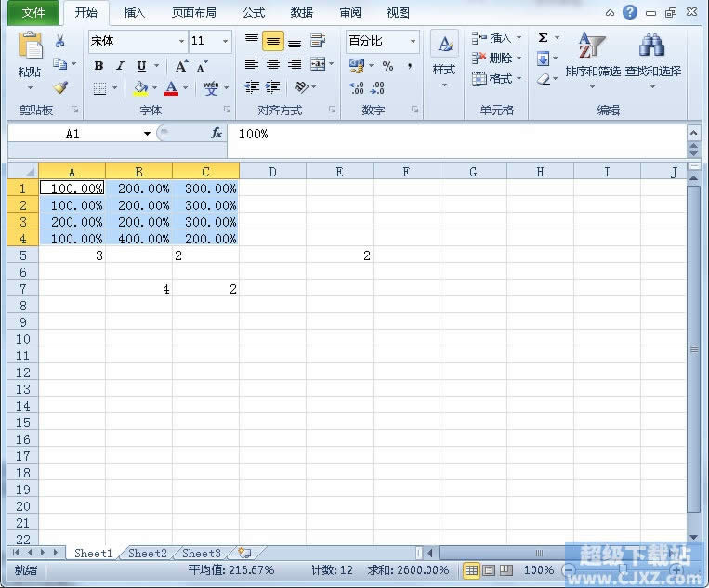Click the Cut scissors icon

click(60, 41)
